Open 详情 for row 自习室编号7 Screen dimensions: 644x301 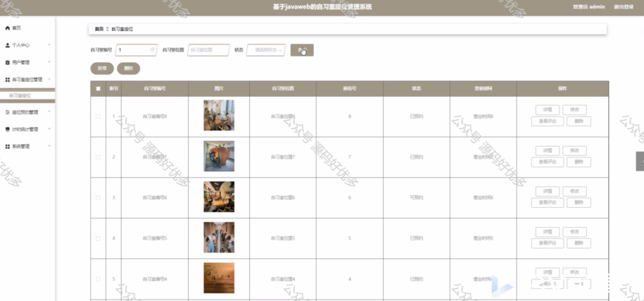click(547, 150)
